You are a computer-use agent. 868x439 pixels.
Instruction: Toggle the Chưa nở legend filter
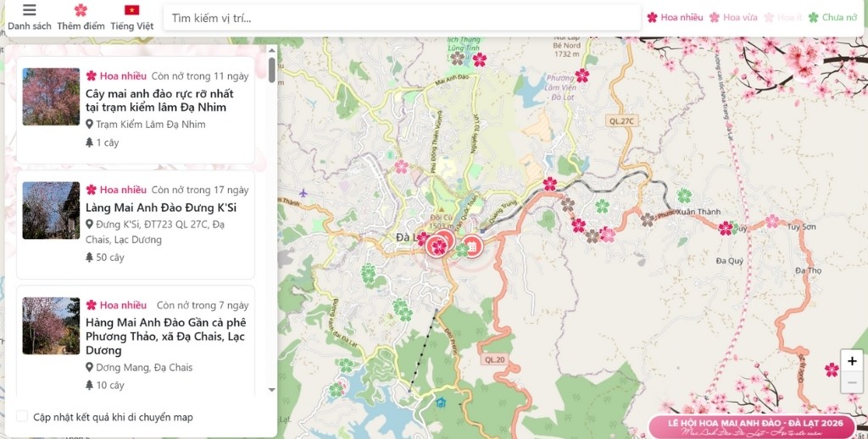(x=832, y=17)
